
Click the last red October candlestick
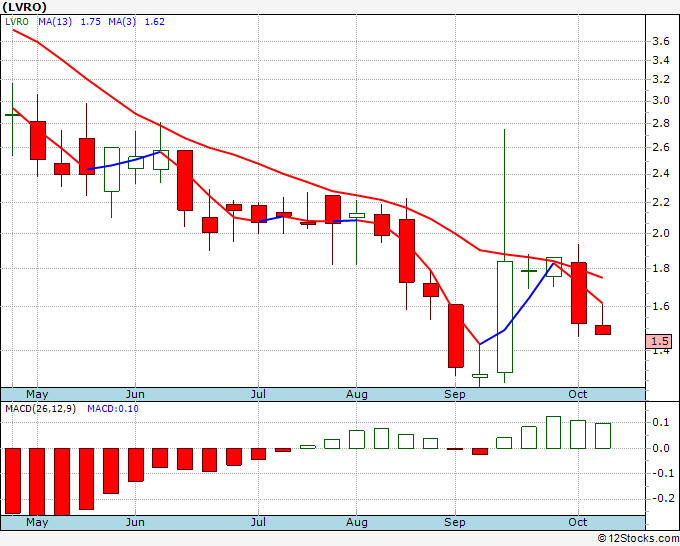click(603, 330)
